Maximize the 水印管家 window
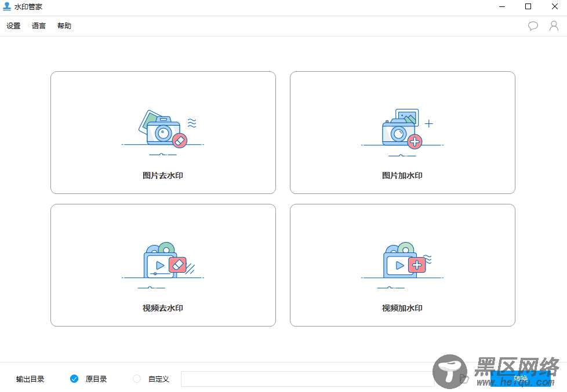The width and height of the screenshot is (567, 392). [x=528, y=6]
